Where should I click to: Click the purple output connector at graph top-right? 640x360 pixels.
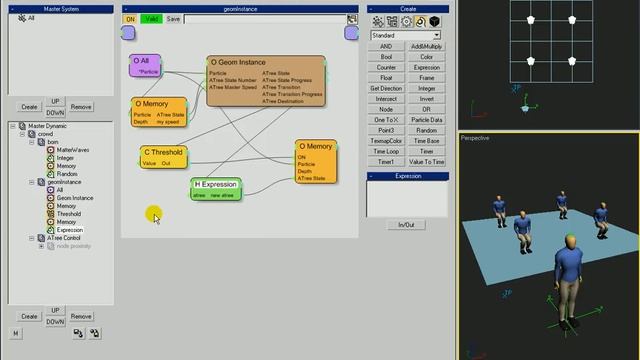pyautogui.click(x=351, y=33)
